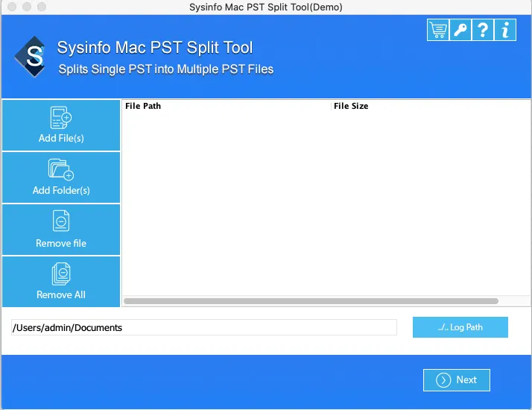Click the horizontal scrollbar of file list
This screenshot has height=410, width=532.
click(311, 301)
